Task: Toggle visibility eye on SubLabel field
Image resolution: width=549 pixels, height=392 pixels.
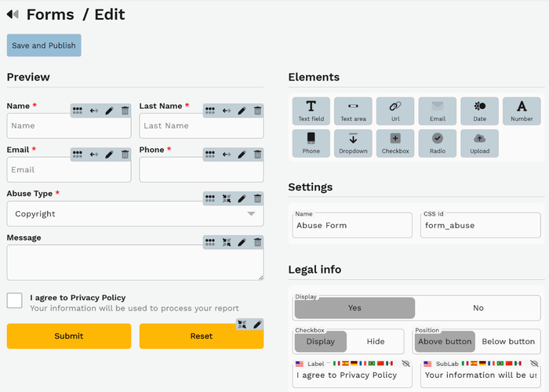Action: pos(534,363)
